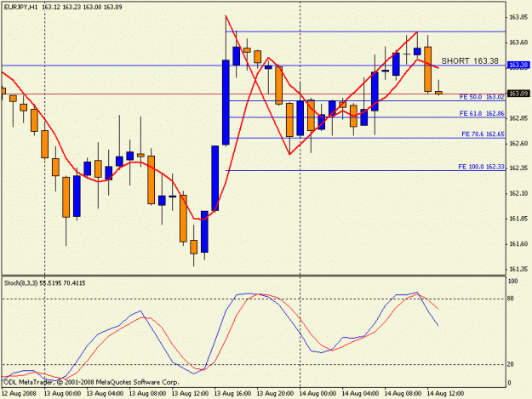532x399 pixels.
Task: Click the 161.35 price axis label
Action: point(518,269)
